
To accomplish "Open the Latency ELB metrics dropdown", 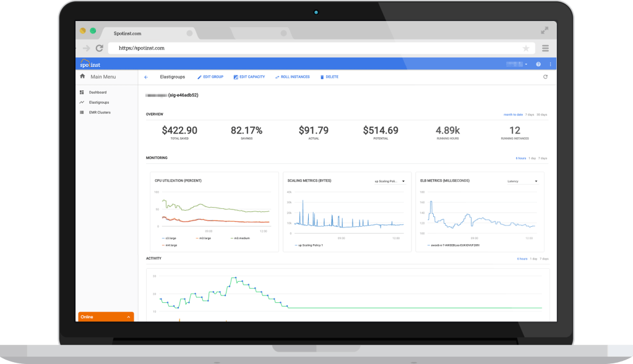I will [x=522, y=182].
